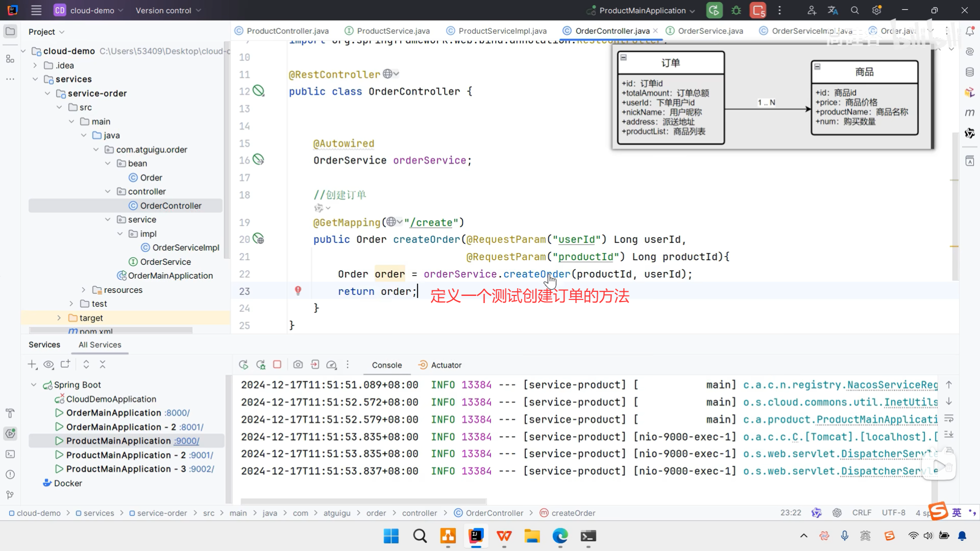Image resolution: width=980 pixels, height=551 pixels.
Task: Open the ProductMainApplication run configuration dropdown
Action: coord(642,10)
